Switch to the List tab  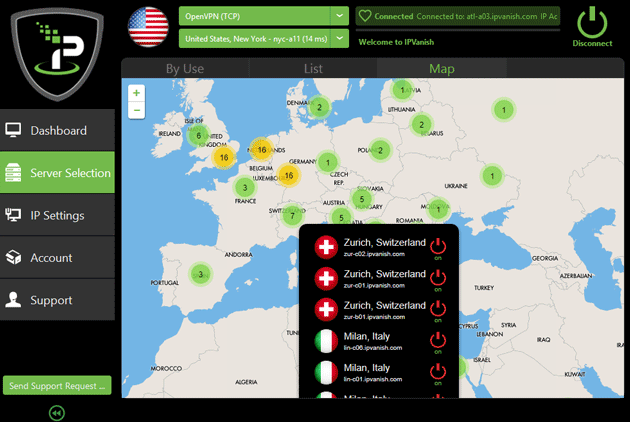click(313, 69)
